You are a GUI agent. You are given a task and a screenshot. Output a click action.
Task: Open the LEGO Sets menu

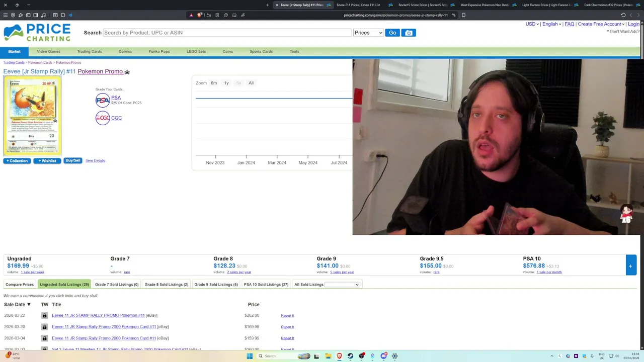coord(196,51)
